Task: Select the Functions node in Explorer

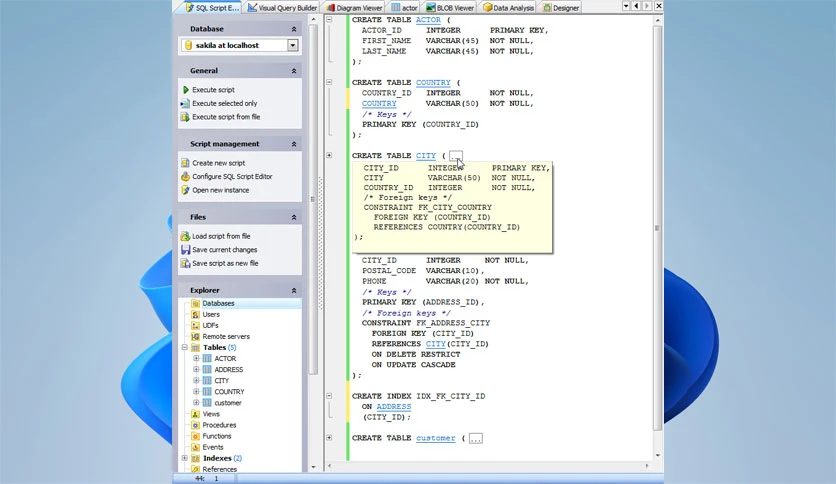Action: [216, 436]
